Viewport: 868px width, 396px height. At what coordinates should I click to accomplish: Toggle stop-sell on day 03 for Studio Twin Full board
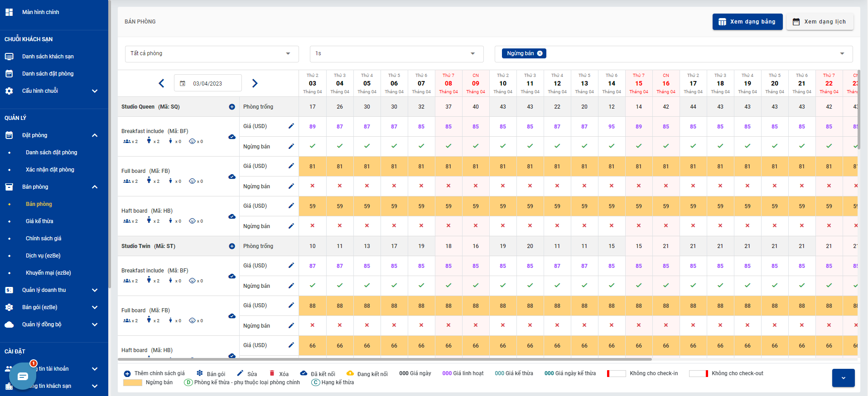click(x=313, y=325)
